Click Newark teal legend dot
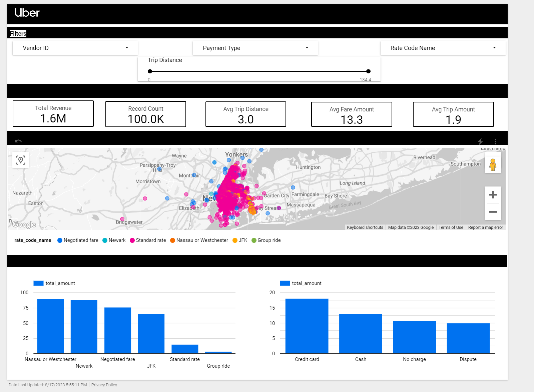The image size is (534, 392). [x=105, y=240]
